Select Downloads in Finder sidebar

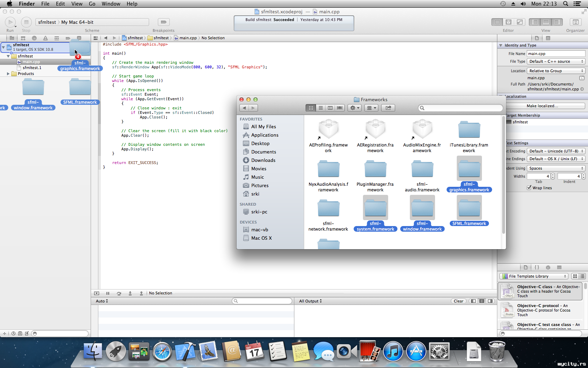coord(263,160)
